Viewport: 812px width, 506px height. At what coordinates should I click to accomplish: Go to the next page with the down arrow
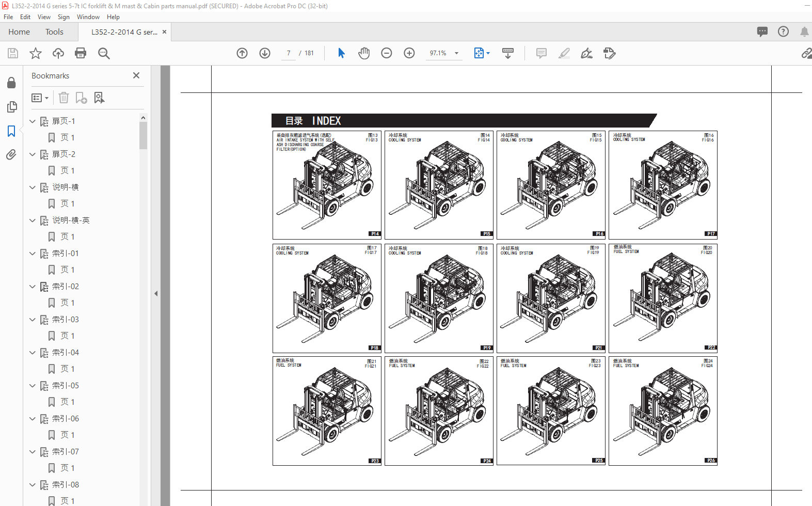[265, 53]
